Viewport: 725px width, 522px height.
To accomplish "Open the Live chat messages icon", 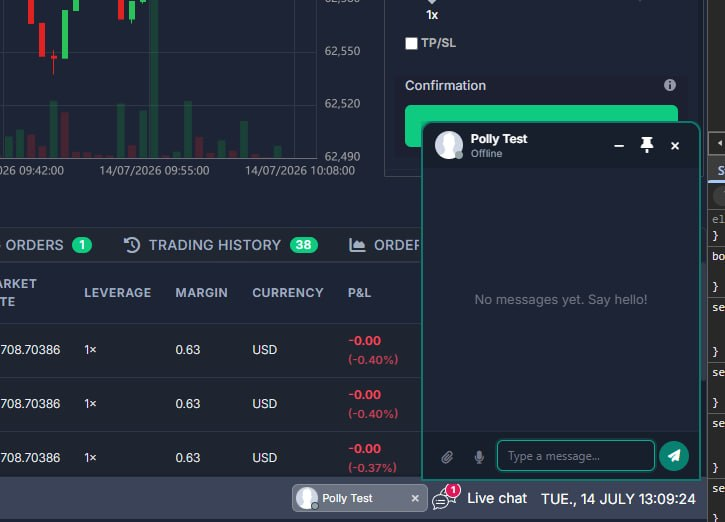I will coord(442,499).
